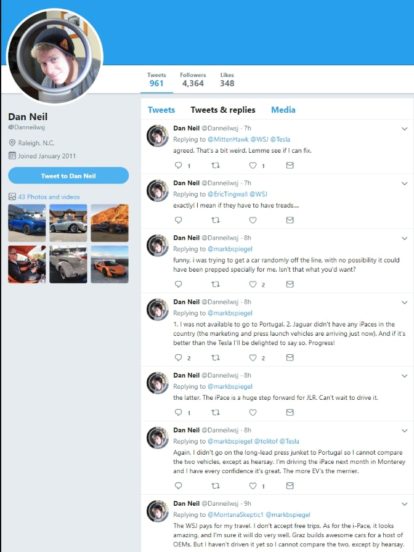Click direct message icon on the 'agreed' tweet

pos(290,165)
